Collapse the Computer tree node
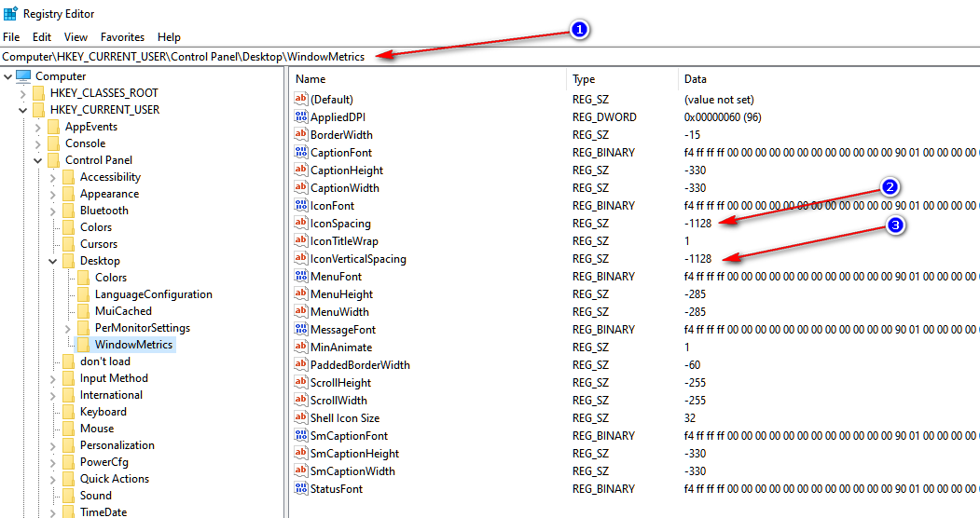The height and width of the screenshot is (518, 980). click(8, 76)
